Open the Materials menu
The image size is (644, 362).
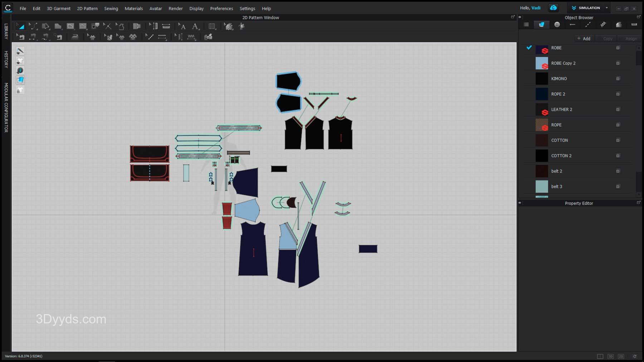click(133, 9)
